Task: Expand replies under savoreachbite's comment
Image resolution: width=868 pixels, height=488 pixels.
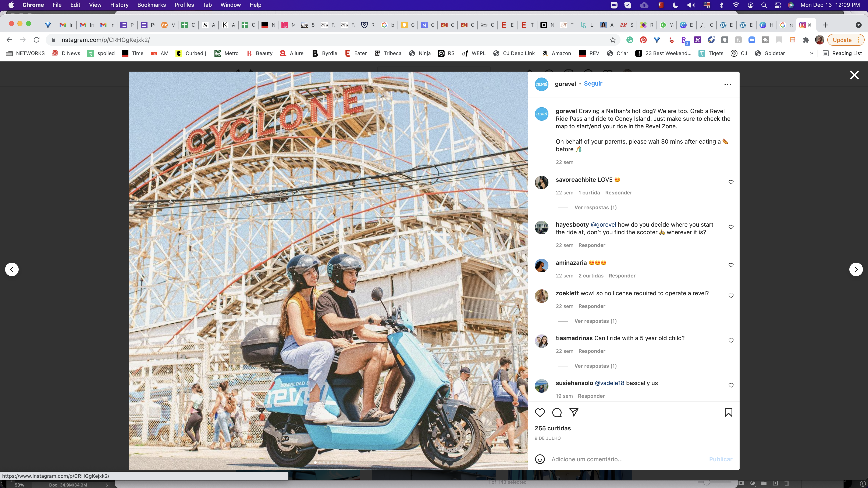Action: tap(595, 207)
